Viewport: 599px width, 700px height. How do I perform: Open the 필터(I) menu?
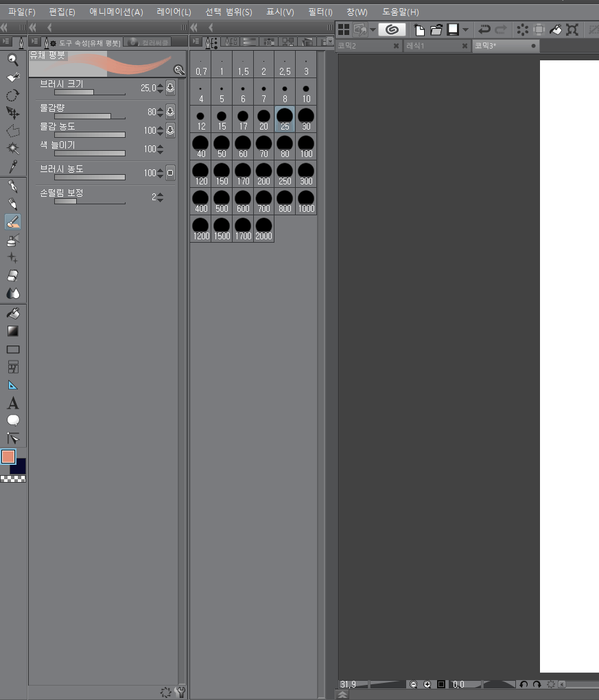[320, 12]
